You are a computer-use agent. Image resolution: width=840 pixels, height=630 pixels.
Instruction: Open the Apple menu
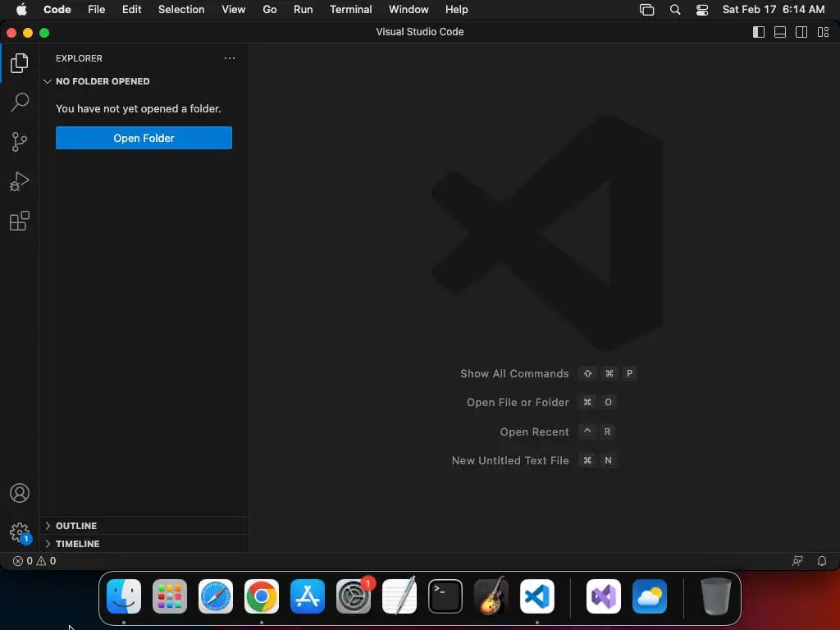pyautogui.click(x=21, y=10)
